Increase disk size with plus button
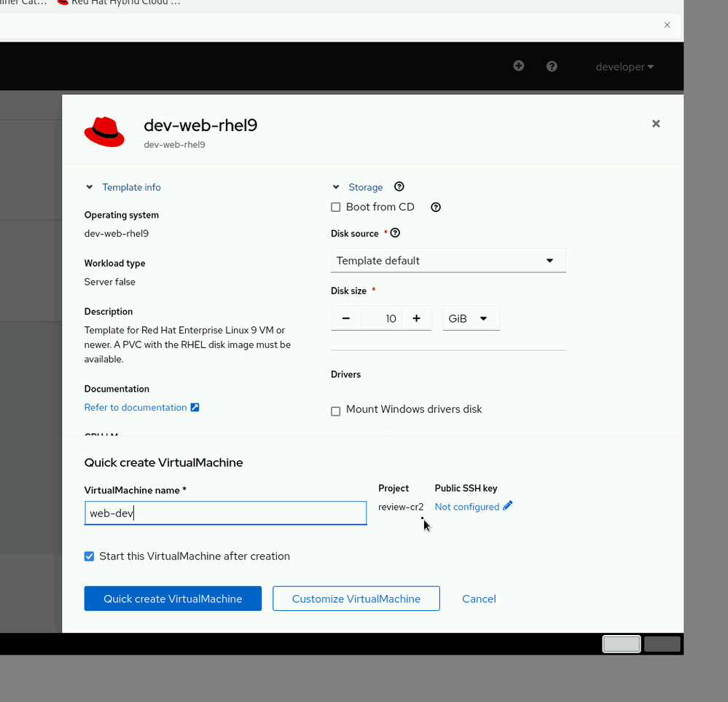Image resolution: width=728 pixels, height=702 pixels. (416, 318)
